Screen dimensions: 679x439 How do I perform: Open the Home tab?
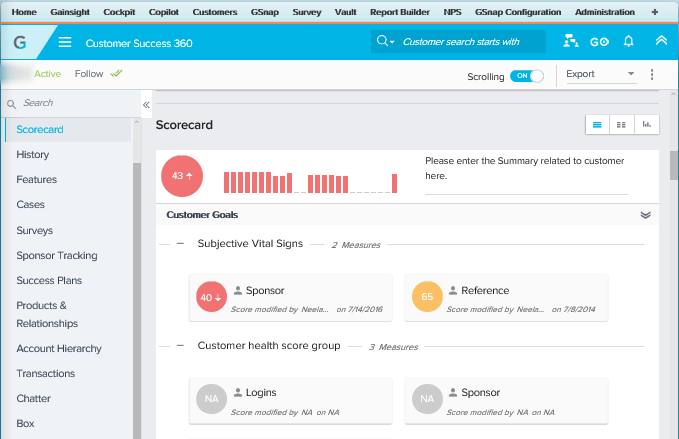click(24, 12)
